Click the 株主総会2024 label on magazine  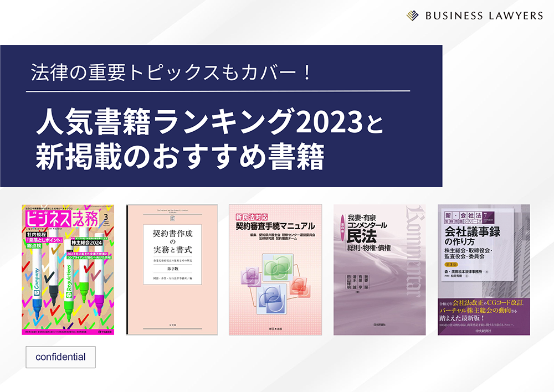[86, 243]
